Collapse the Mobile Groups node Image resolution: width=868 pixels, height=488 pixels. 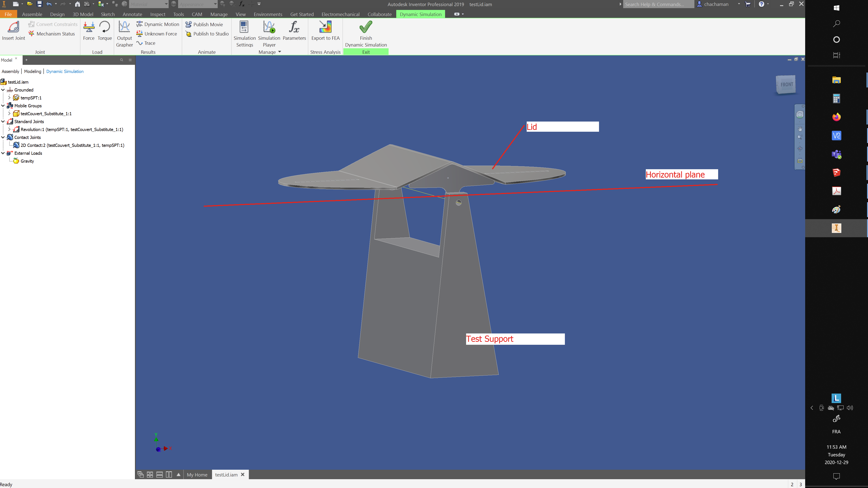(3, 106)
